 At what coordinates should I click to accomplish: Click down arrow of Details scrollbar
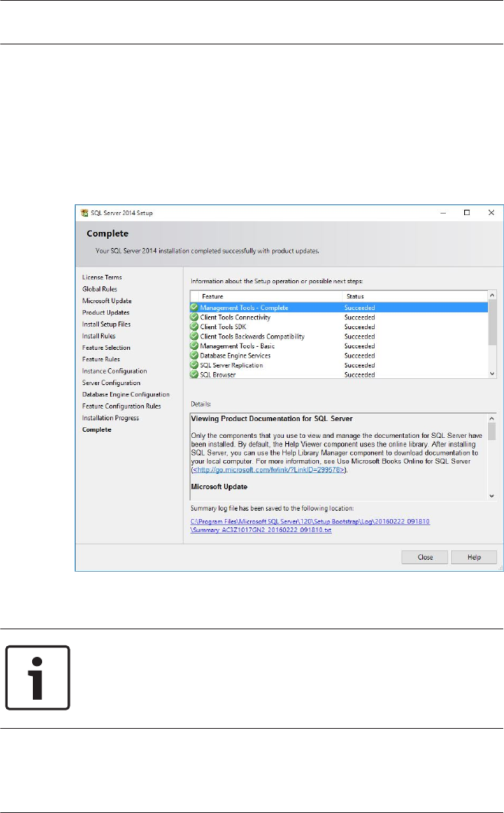coord(492,496)
